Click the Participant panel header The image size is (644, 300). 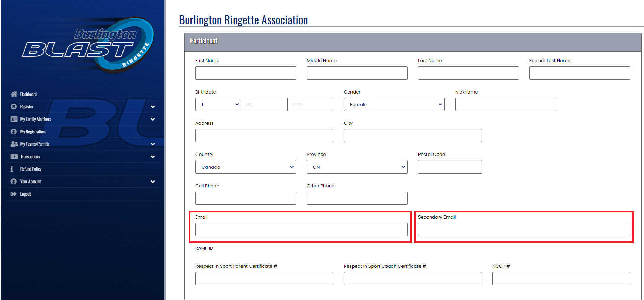point(413,42)
